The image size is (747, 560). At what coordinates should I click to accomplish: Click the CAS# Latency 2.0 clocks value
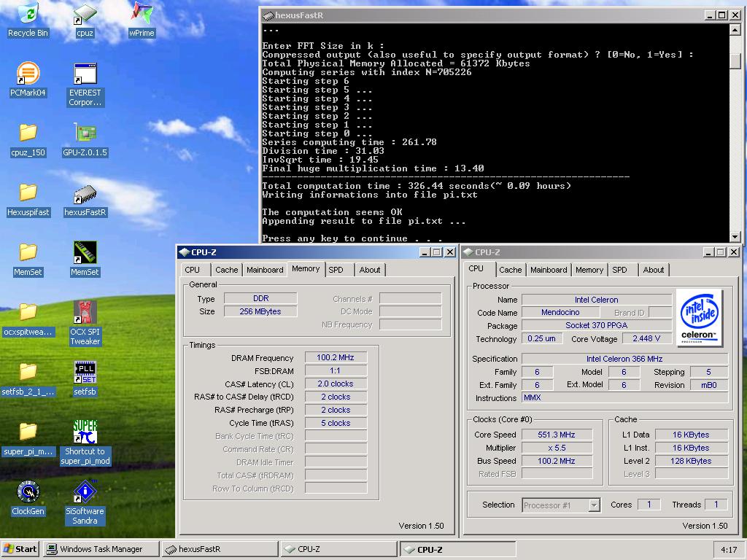click(336, 384)
